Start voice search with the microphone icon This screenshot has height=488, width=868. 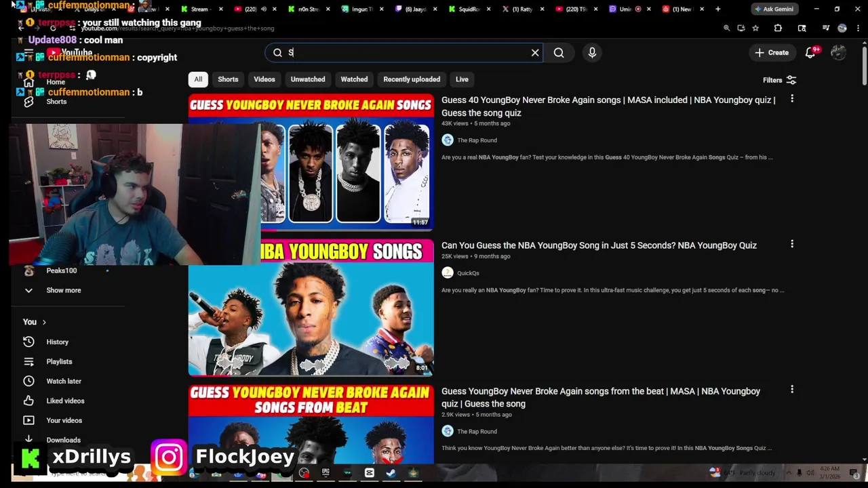[592, 53]
